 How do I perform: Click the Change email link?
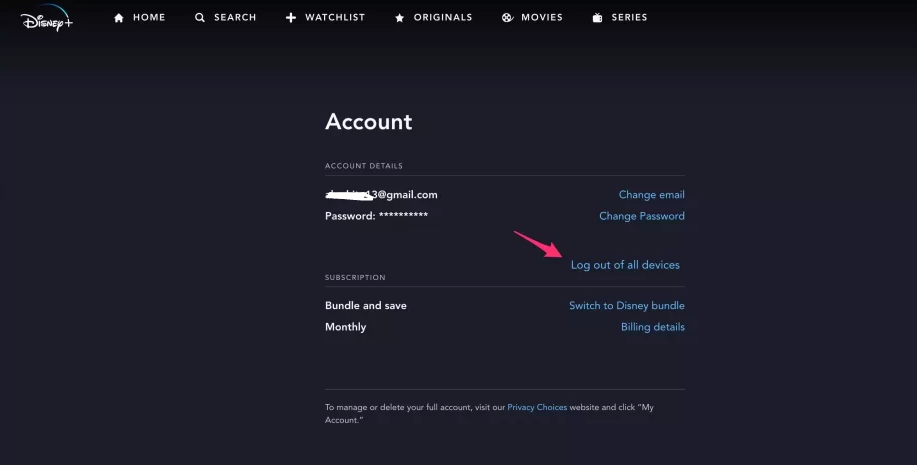tap(651, 195)
